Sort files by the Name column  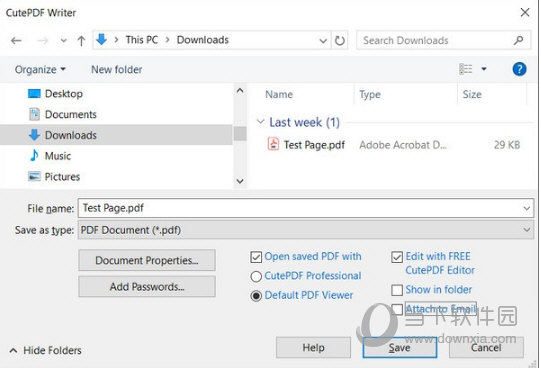click(x=279, y=94)
